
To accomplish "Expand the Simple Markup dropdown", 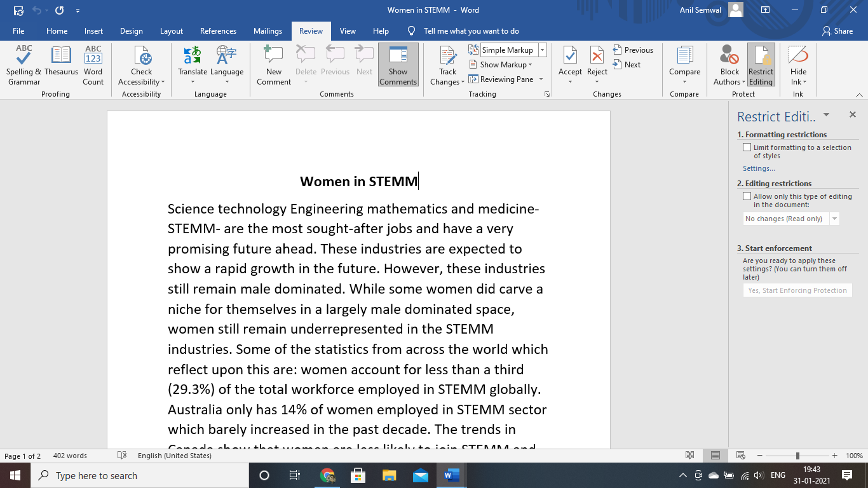I will point(542,50).
